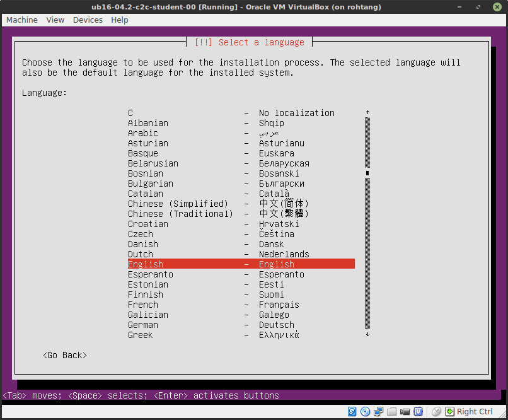508x420 pixels.
Task: Click the Go Back button
Action: [64, 354]
